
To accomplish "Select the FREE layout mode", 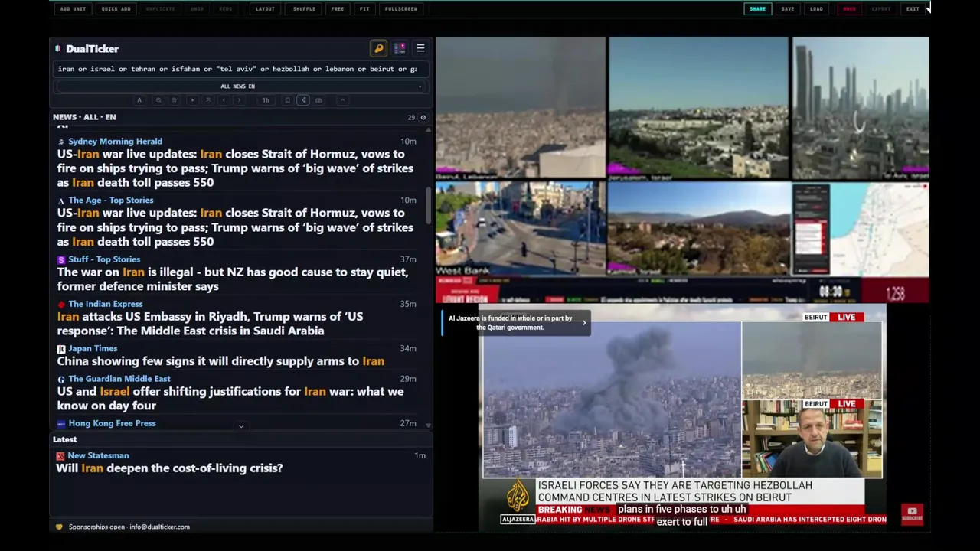I will 338,9.
